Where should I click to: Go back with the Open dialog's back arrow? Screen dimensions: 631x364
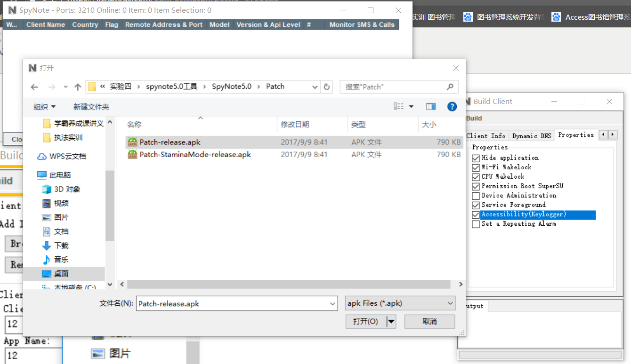point(34,87)
